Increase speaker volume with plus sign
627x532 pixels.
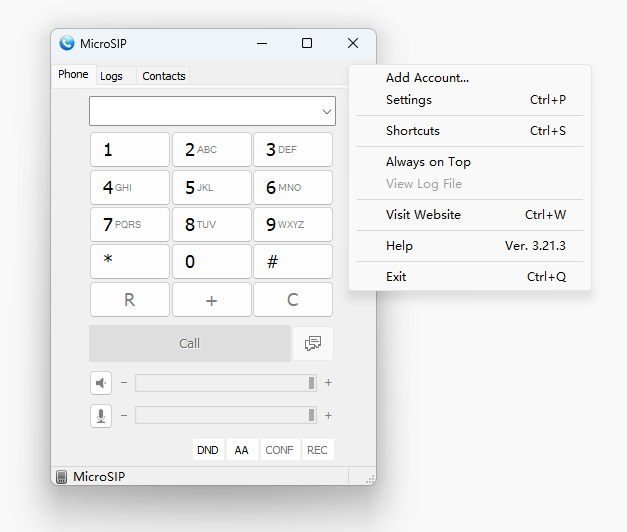click(x=328, y=382)
